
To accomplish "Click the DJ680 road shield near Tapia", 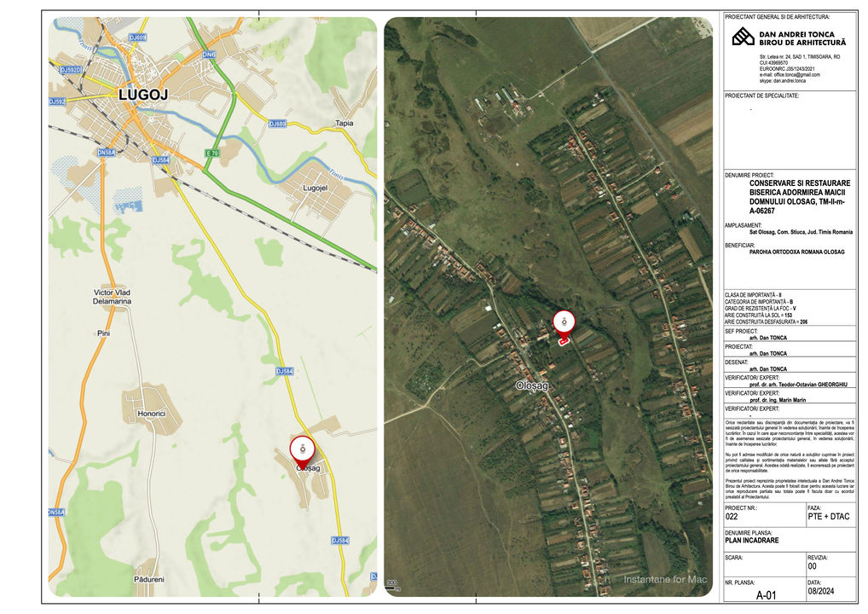I will pyautogui.click(x=278, y=124).
